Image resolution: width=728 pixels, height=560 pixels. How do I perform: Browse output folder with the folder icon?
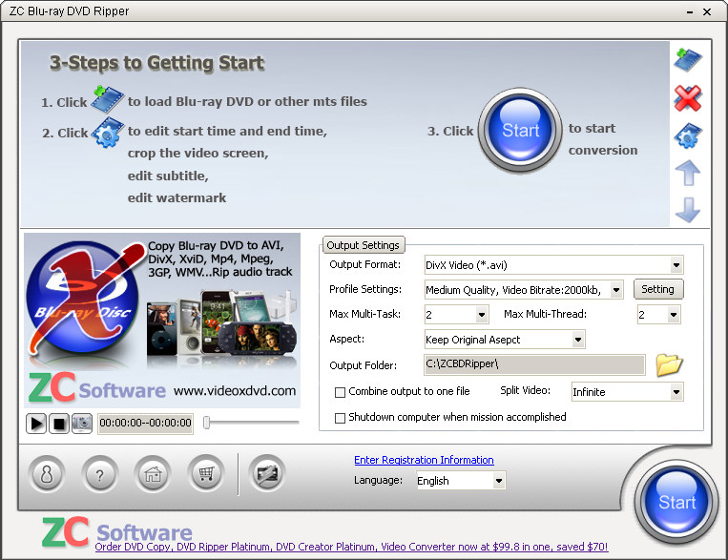[669, 364]
